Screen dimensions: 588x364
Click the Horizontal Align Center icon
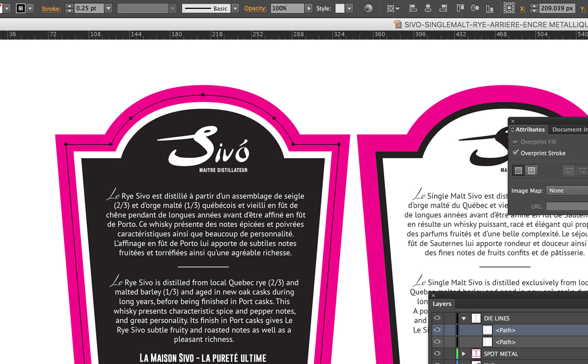428,8
